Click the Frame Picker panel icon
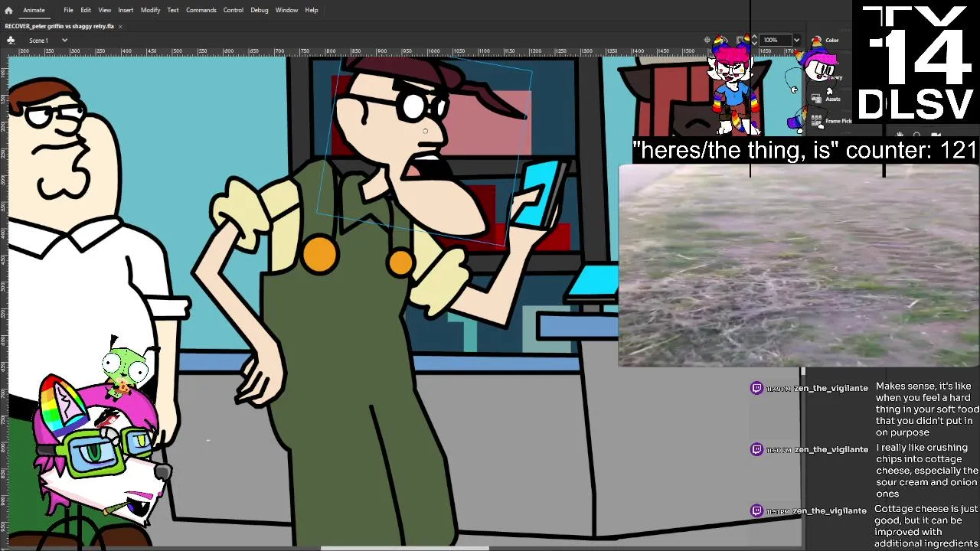 pos(817,120)
